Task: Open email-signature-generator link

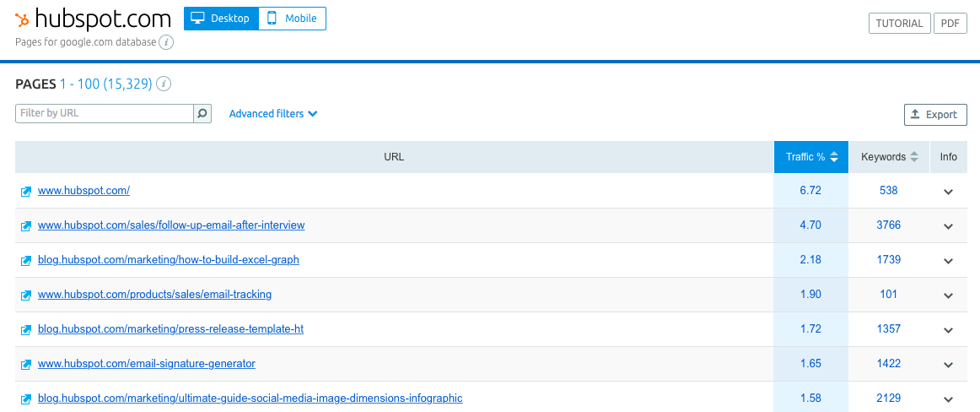Action: coord(146,362)
